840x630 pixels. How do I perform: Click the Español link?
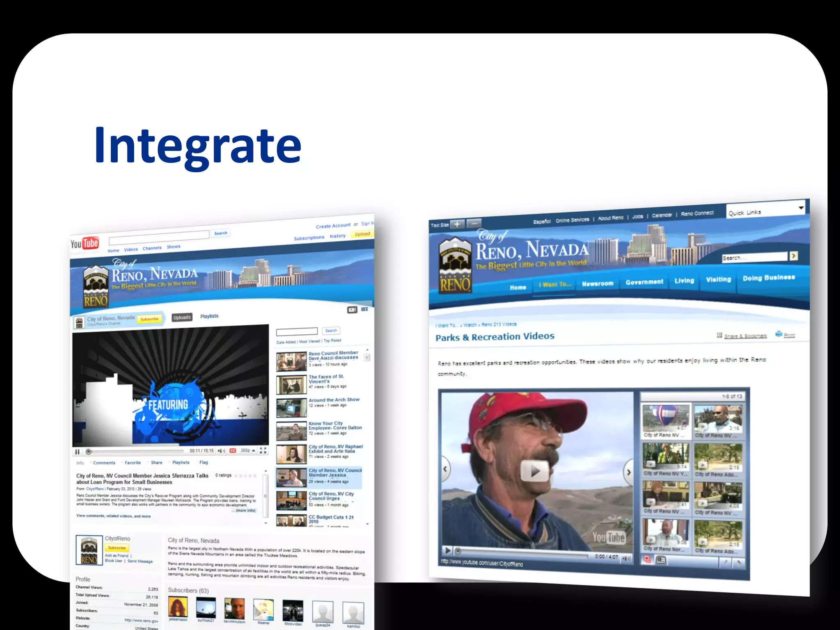[x=542, y=221]
